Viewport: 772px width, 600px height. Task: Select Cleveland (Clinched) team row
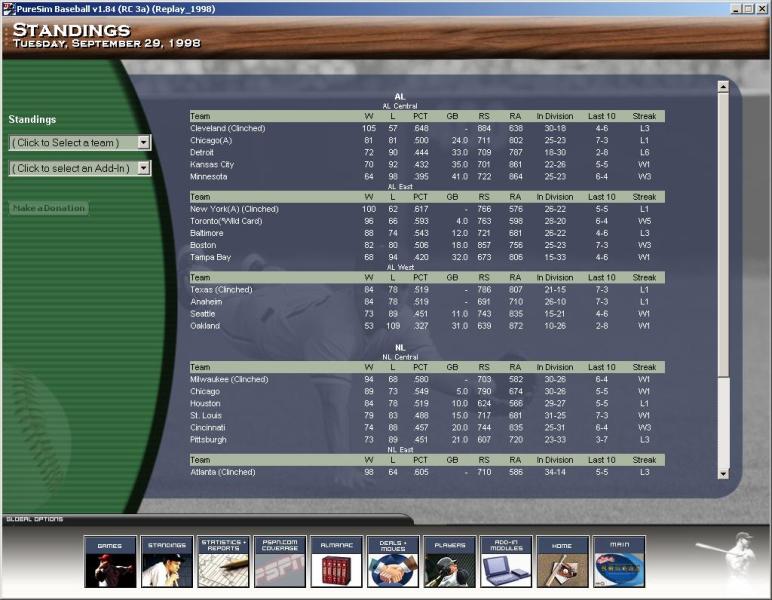(x=427, y=128)
